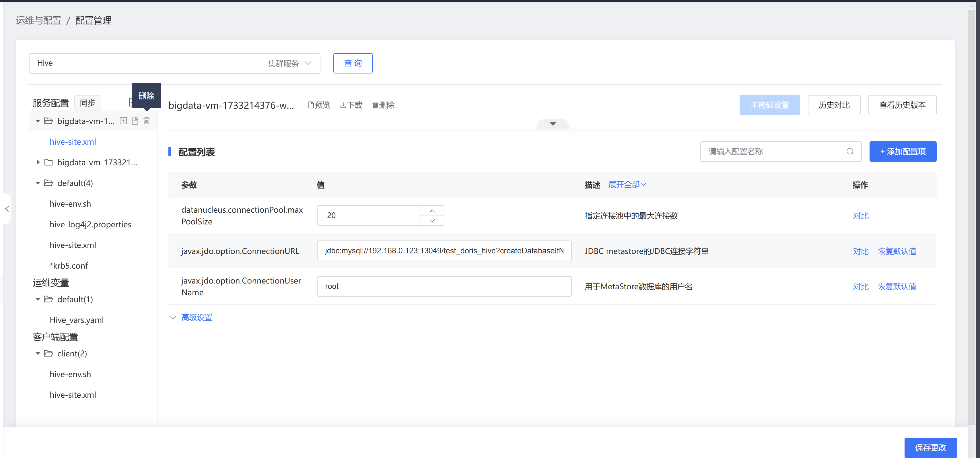Open 历史对比 history comparison

tap(834, 105)
